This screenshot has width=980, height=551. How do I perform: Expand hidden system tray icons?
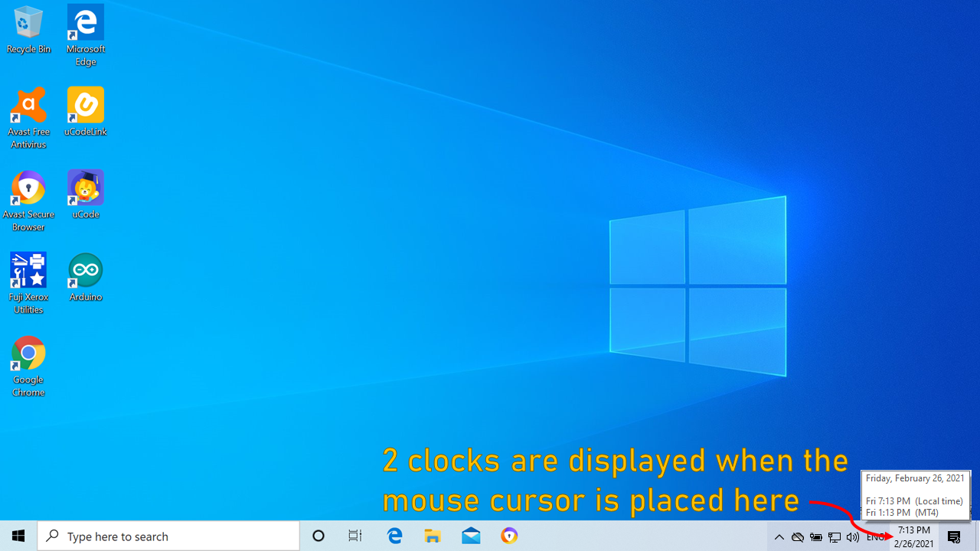(x=779, y=536)
